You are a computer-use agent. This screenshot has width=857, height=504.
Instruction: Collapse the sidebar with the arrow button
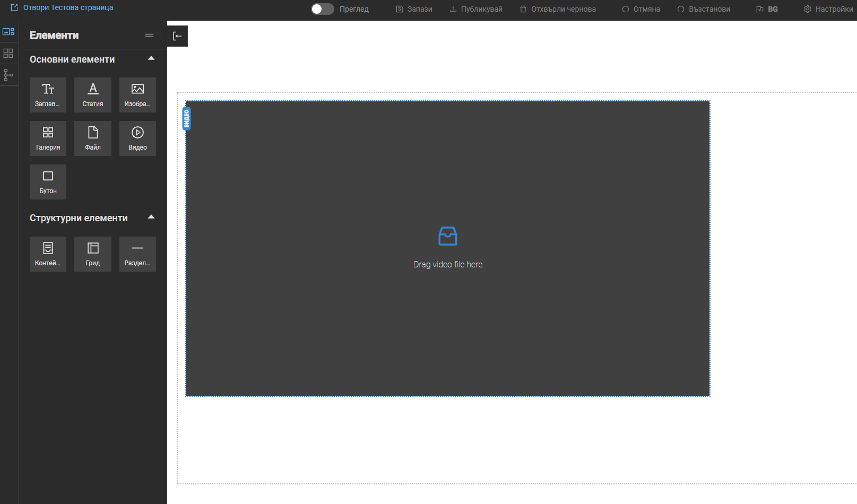pos(177,36)
